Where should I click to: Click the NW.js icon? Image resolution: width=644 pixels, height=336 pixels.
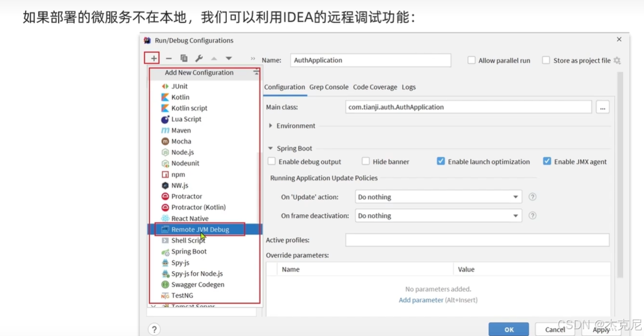click(165, 186)
